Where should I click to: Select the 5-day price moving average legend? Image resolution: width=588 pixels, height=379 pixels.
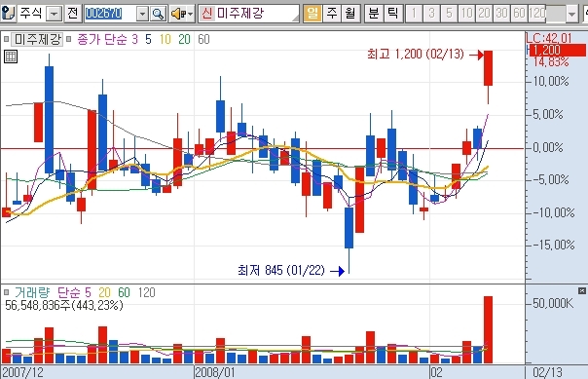149,39
